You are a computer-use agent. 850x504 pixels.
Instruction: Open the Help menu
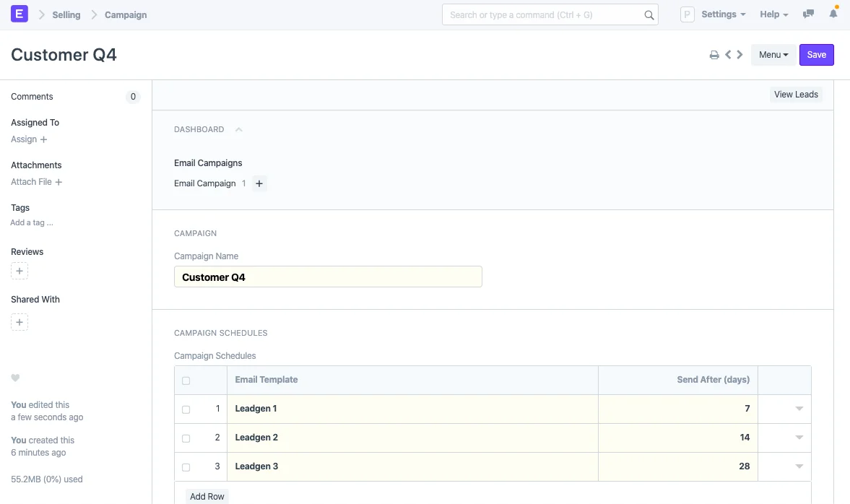[x=773, y=14]
